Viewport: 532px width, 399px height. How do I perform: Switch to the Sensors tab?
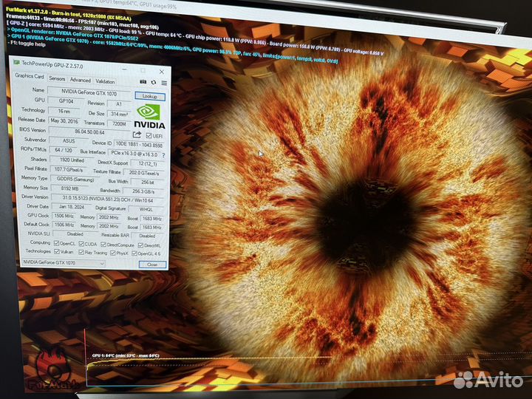point(57,79)
